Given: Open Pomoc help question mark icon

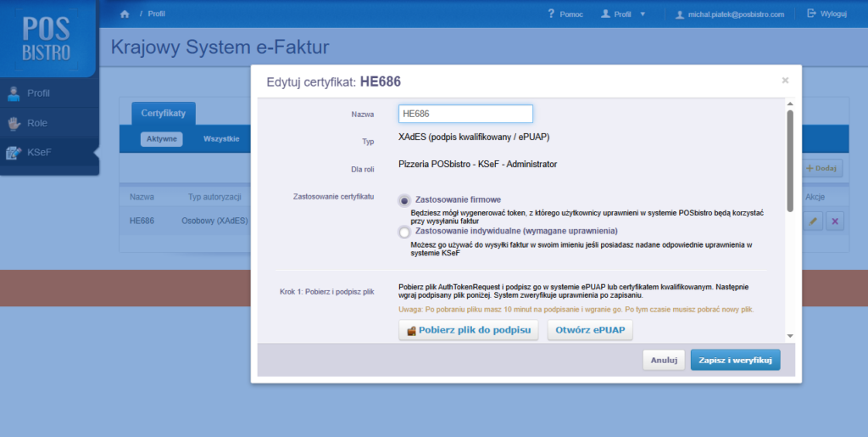Looking at the screenshot, I should (x=551, y=14).
